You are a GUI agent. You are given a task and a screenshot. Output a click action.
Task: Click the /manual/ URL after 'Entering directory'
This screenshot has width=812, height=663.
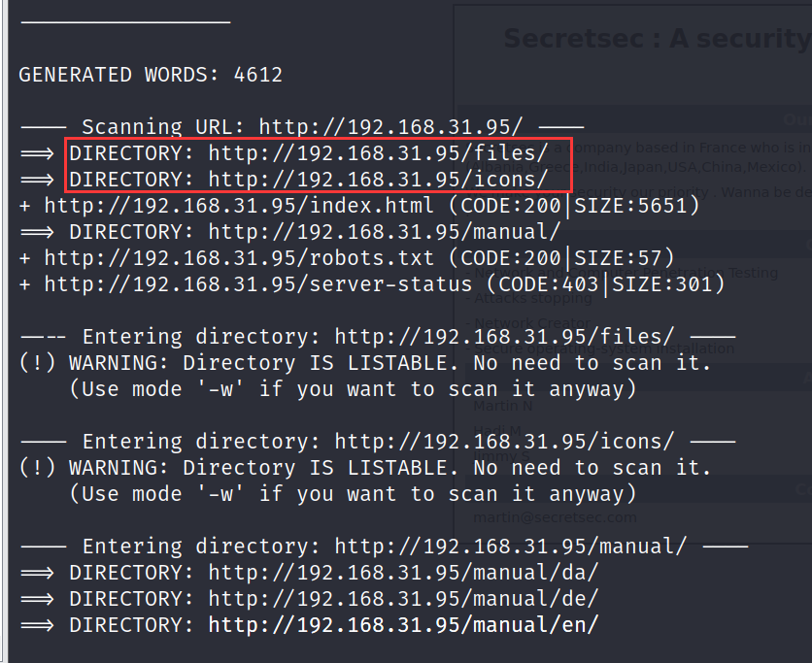[x=510, y=547]
